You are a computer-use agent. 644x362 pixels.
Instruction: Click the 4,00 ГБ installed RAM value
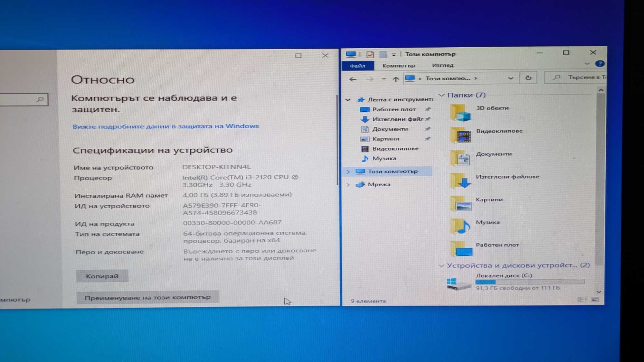237,195
